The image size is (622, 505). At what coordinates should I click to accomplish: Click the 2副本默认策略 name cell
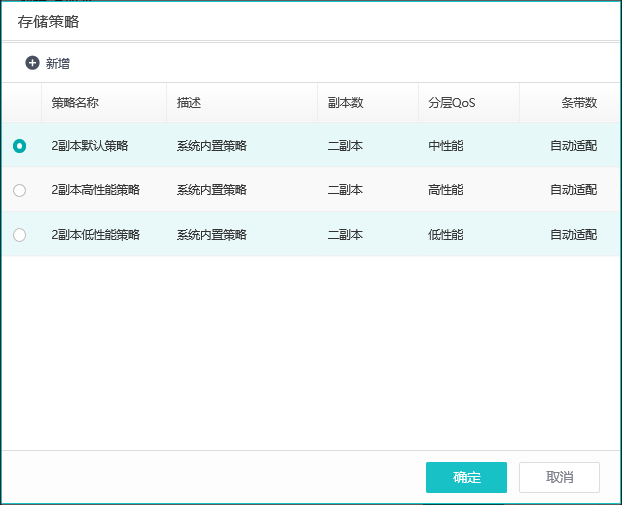coord(90,146)
